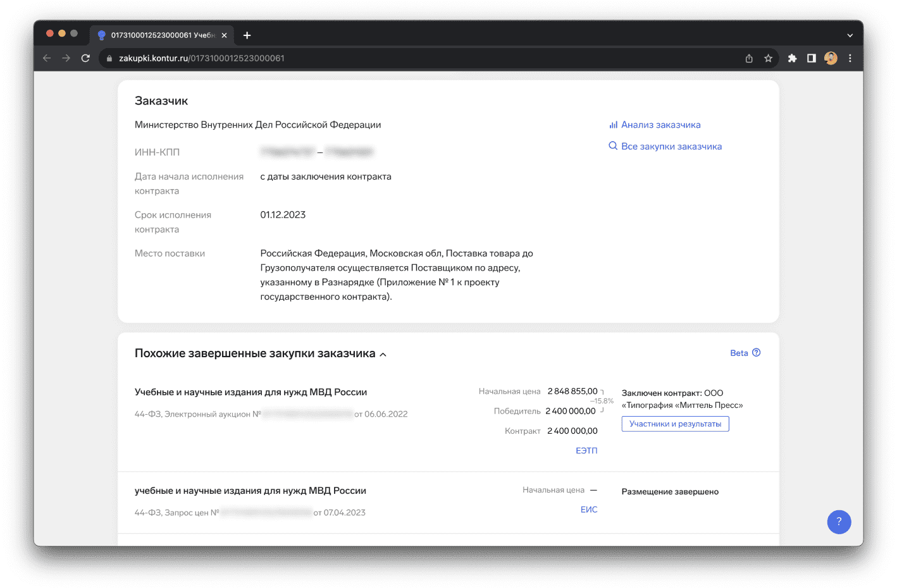Open Chrome three-dot menu
897x588 pixels.
tap(850, 58)
